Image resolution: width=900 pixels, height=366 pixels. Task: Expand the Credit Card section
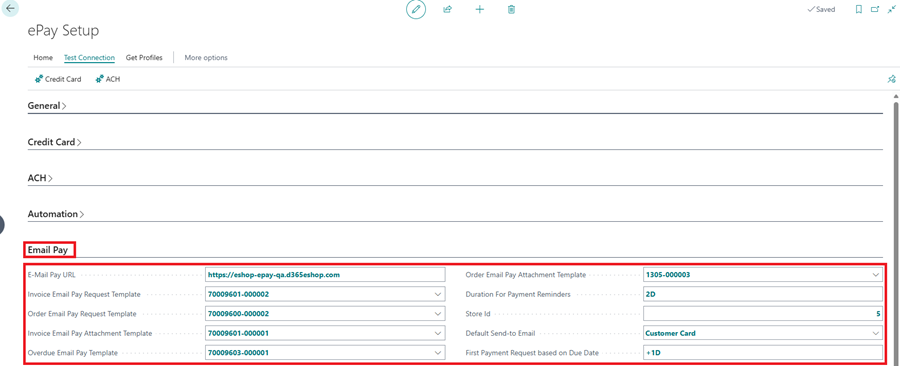[55, 142]
